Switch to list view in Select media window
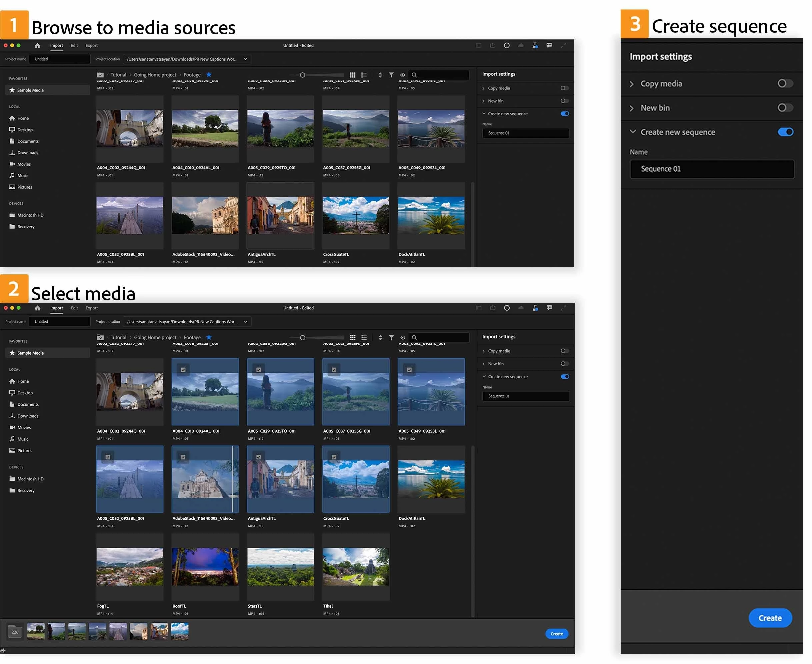 click(364, 337)
